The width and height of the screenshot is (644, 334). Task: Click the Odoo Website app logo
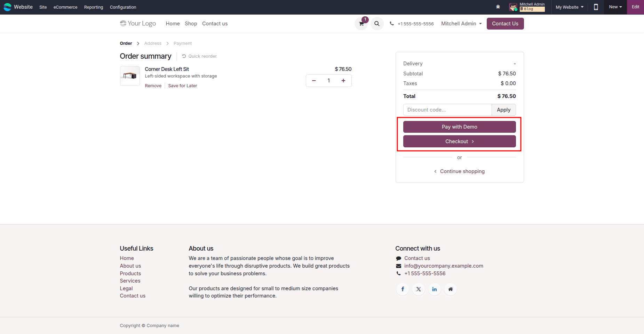tap(7, 7)
